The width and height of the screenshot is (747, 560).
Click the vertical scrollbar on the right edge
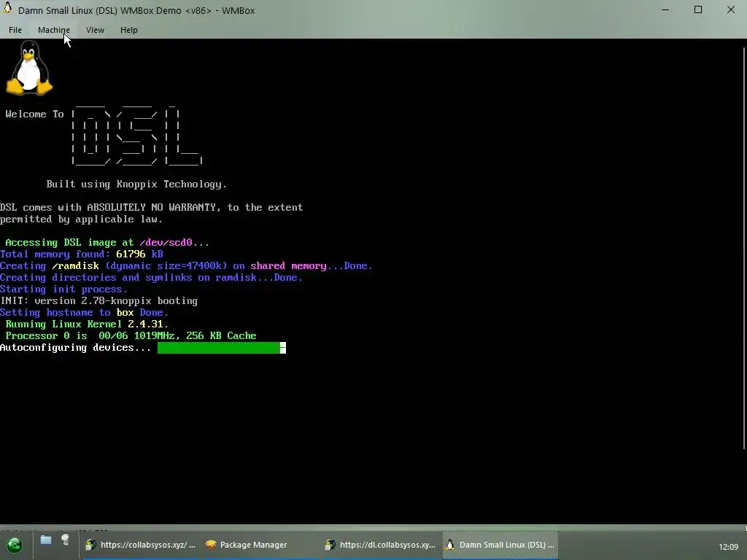tap(744, 248)
